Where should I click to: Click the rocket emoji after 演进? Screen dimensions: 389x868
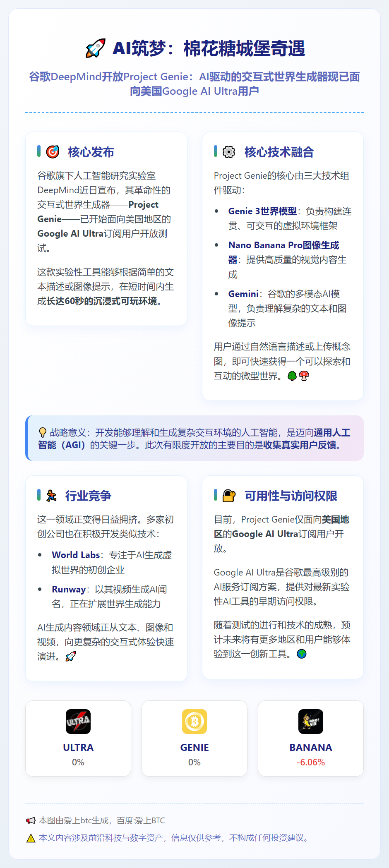click(71, 657)
